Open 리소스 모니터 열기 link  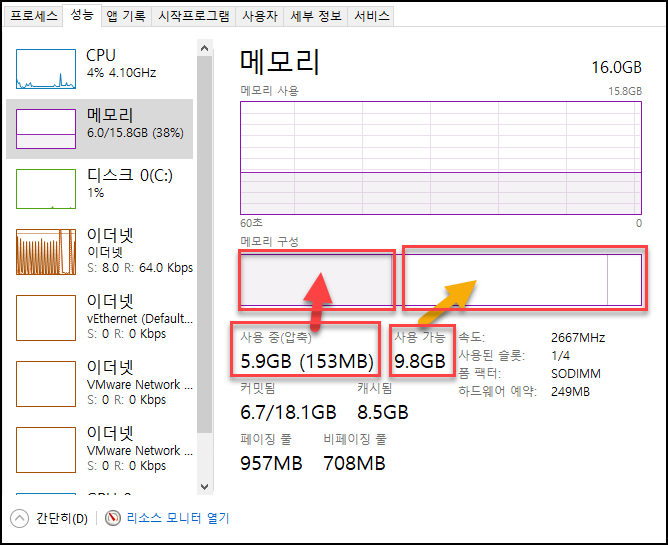[178, 518]
